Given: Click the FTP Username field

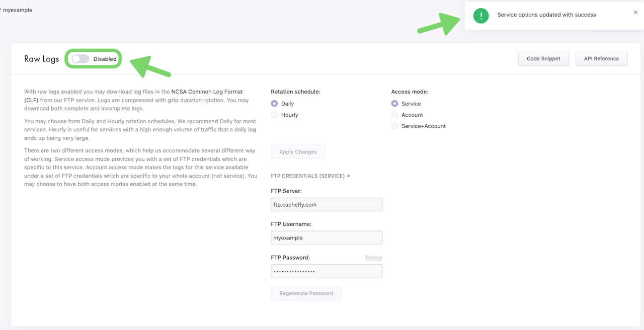Looking at the screenshot, I should 327,237.
